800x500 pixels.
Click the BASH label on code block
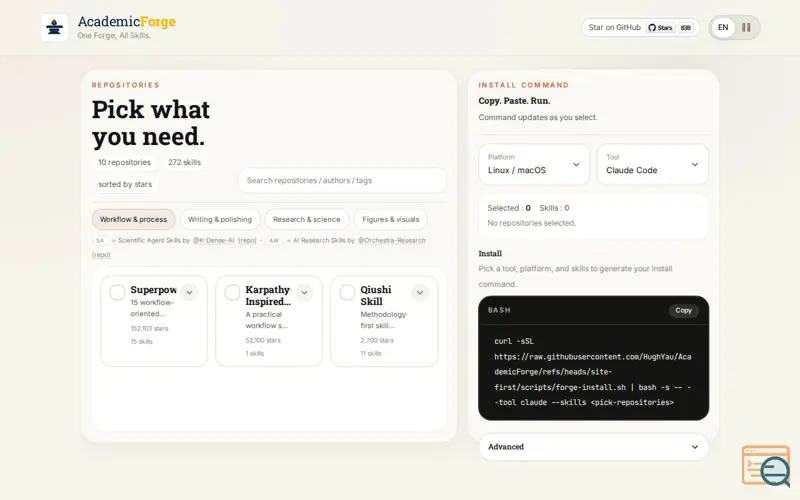click(x=499, y=310)
